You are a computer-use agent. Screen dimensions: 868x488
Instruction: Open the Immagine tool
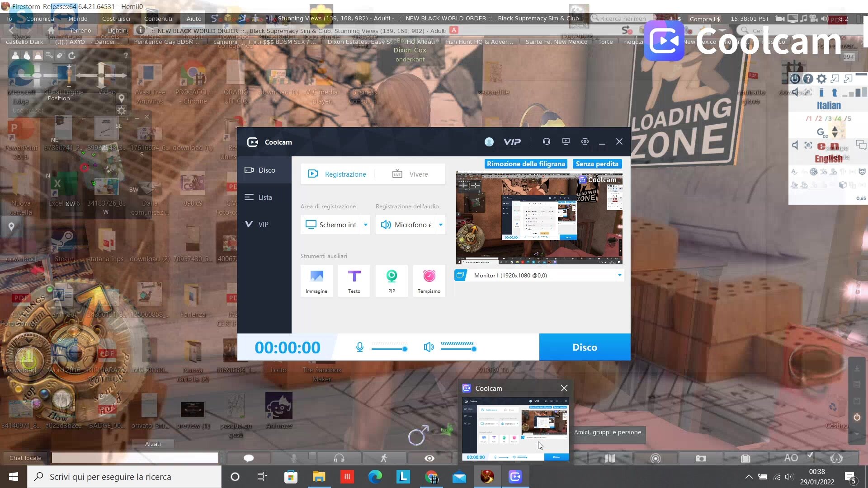316,281
